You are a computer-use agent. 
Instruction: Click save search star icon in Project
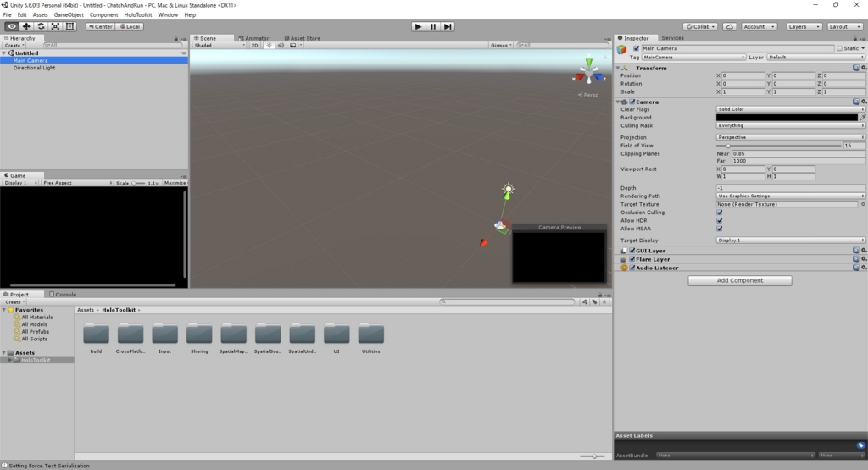tap(604, 302)
